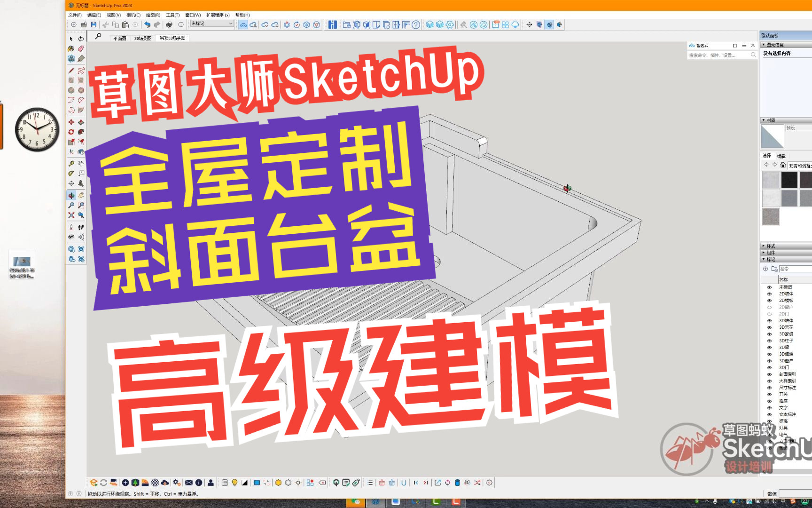
Task: Activate the Orbit tool
Action: tap(71, 195)
